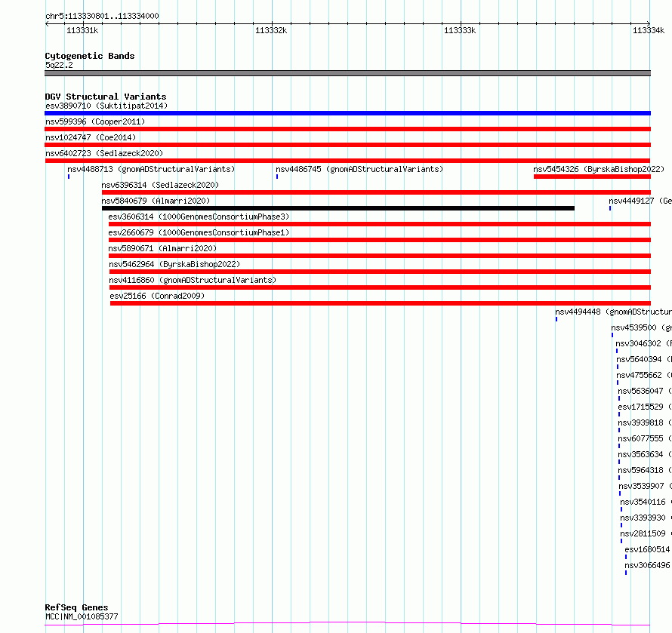Click the 113332k ruler tick mark
Image resolution: width=672 pixels, height=633 pixels.
tap(272, 24)
